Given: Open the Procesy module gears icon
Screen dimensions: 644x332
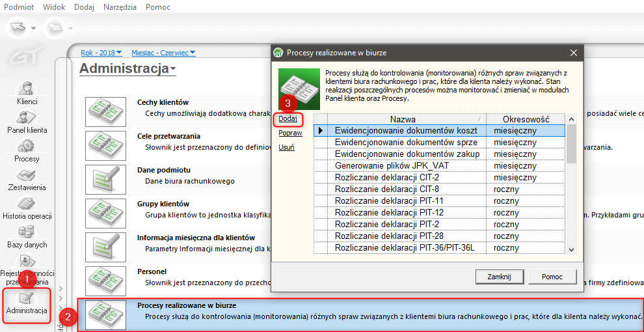Looking at the screenshot, I should pyautogui.click(x=27, y=146).
